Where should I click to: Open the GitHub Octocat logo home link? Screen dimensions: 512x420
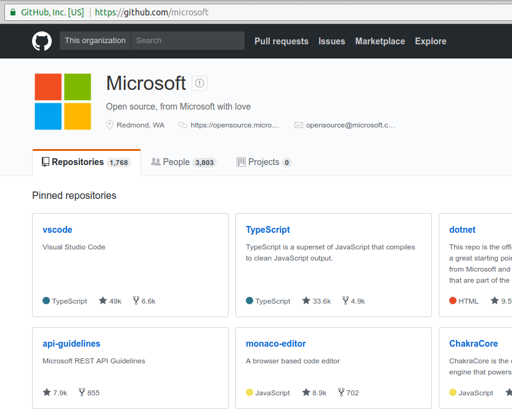point(42,41)
